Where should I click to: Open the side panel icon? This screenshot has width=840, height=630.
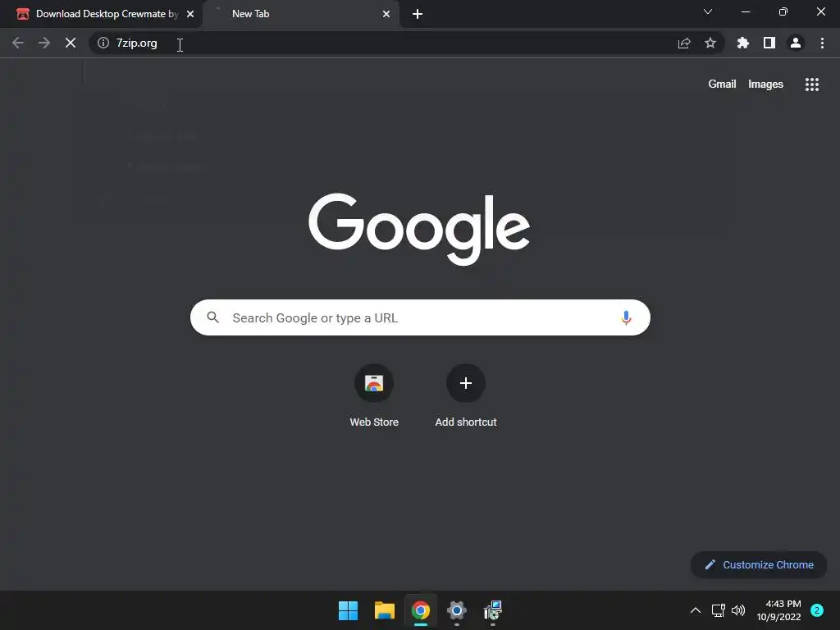(x=769, y=43)
